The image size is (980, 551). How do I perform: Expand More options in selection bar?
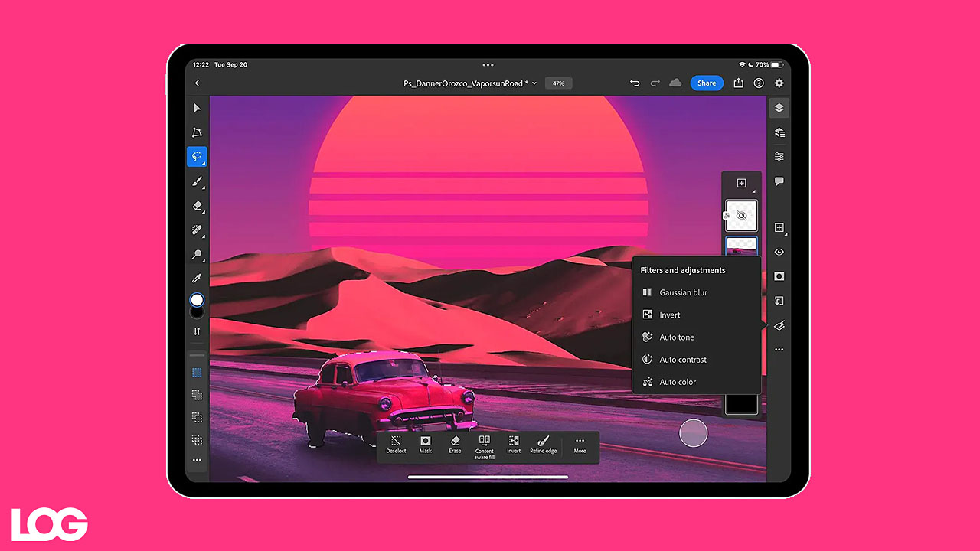click(580, 445)
